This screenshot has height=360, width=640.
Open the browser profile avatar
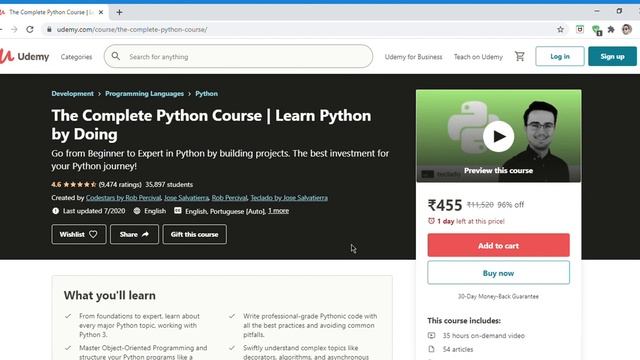(627, 29)
